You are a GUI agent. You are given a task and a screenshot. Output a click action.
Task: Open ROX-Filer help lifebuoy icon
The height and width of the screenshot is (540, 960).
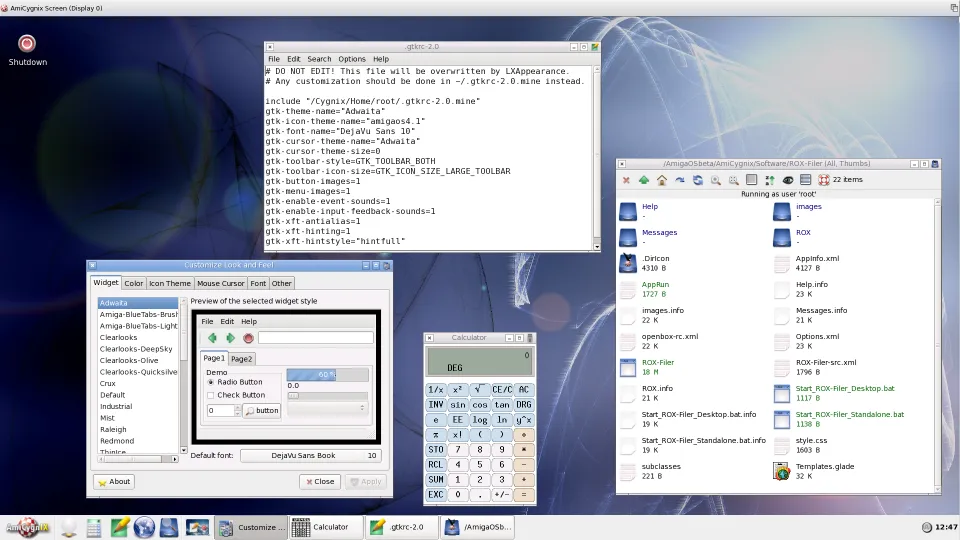(824, 180)
